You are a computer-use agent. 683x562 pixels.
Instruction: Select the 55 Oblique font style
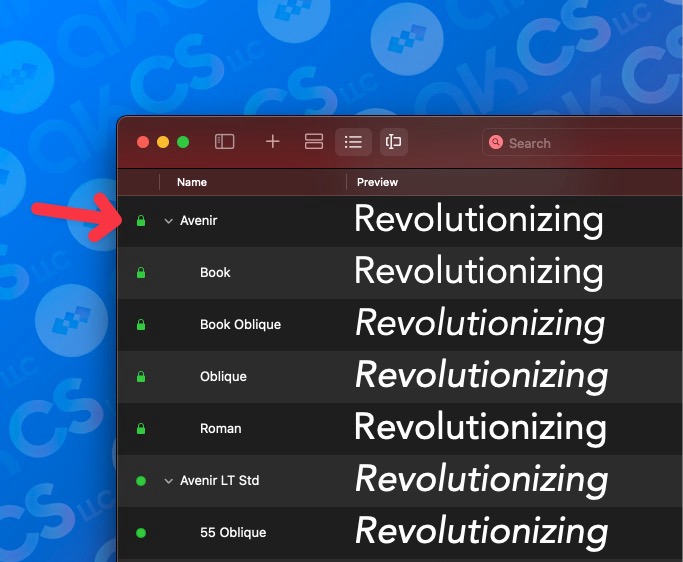point(233,532)
